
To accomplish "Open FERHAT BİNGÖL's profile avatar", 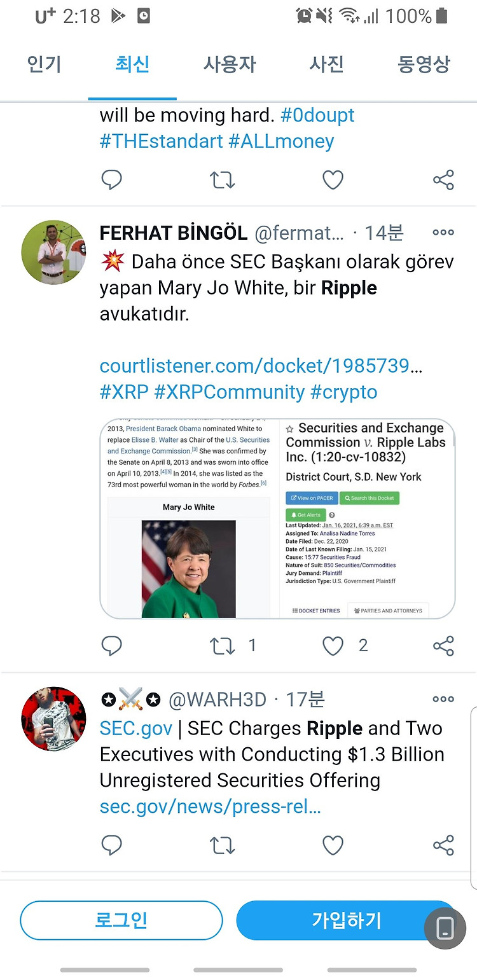I will coord(53,252).
